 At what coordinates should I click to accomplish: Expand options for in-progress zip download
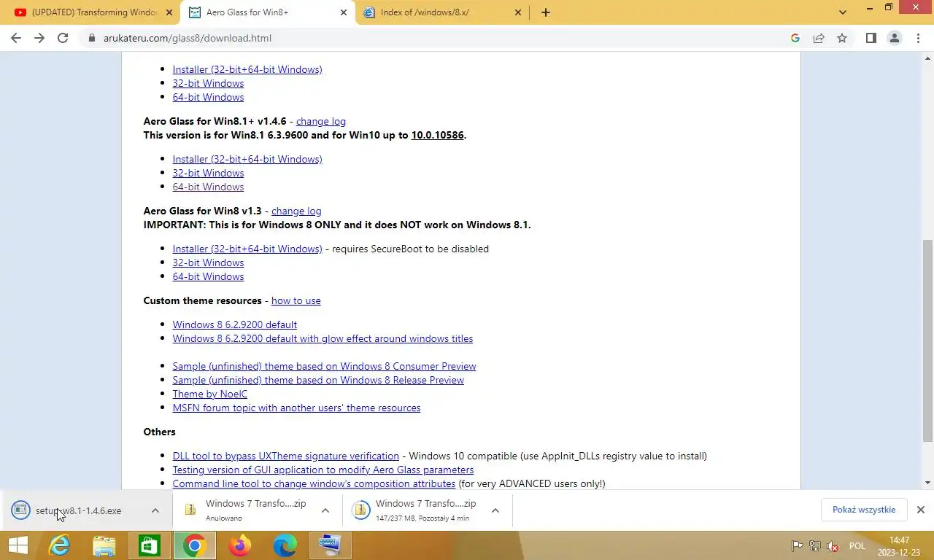495,510
